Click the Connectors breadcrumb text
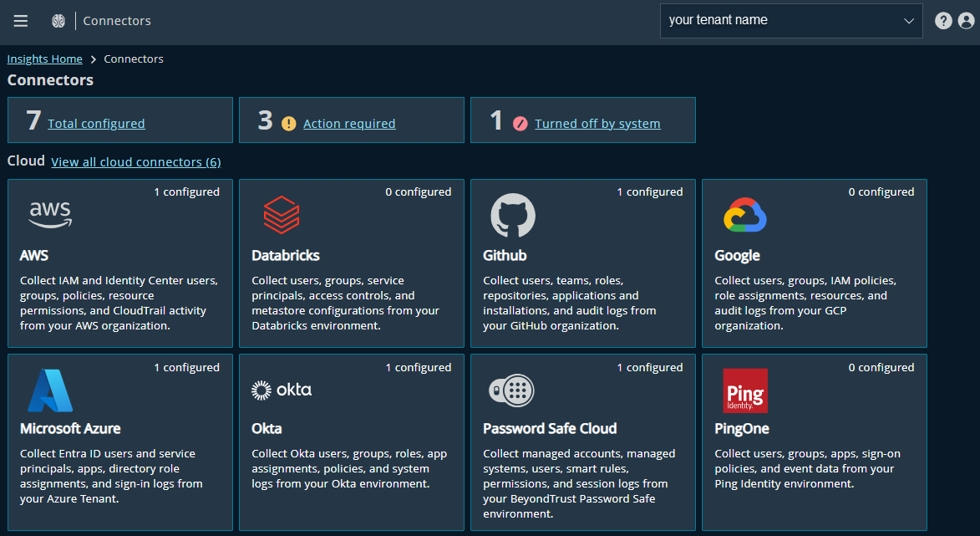The height and width of the screenshot is (536, 980). (134, 59)
